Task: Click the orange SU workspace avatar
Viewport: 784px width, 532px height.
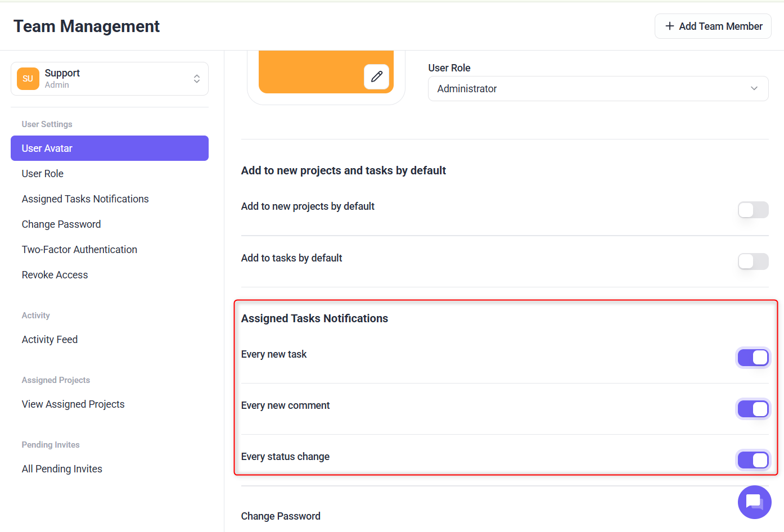Action: click(x=28, y=79)
